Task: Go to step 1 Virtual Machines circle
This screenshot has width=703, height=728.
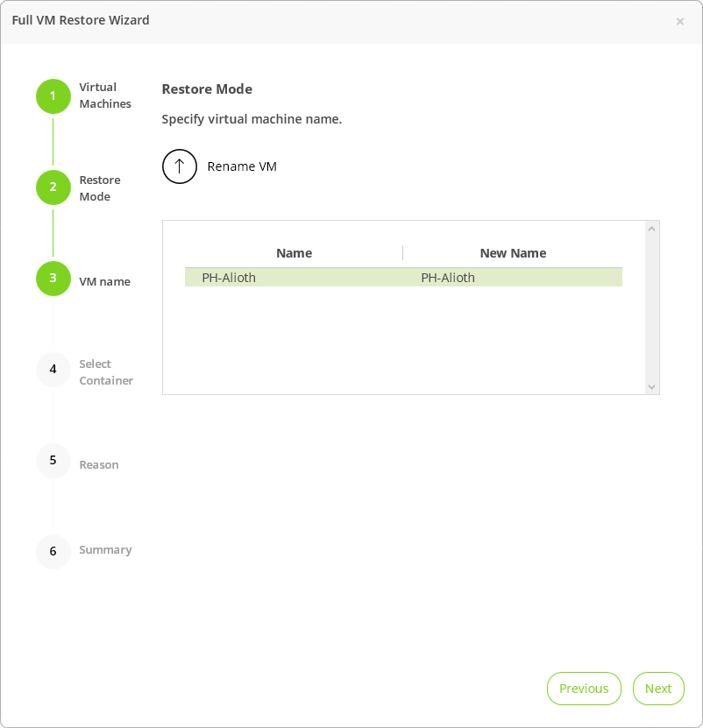Action: [x=53, y=96]
